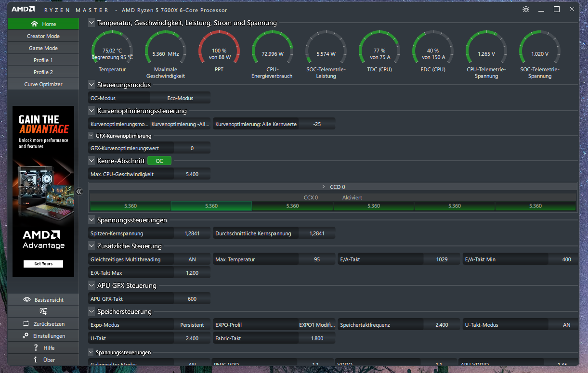The width and height of the screenshot is (588, 373).
Task: Click the Max. CPU-Geschwindigkeit 5.400 field
Action: [x=192, y=174]
